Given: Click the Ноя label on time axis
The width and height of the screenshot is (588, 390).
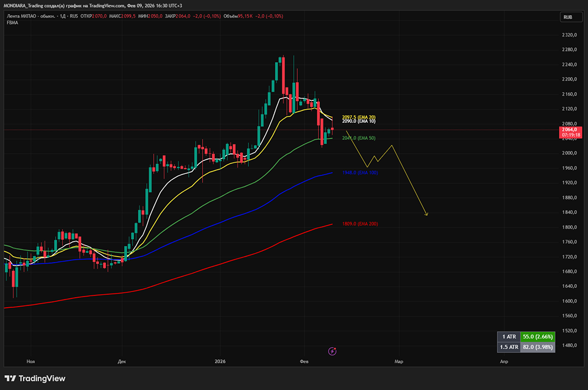Looking at the screenshot, I should (x=31, y=362).
